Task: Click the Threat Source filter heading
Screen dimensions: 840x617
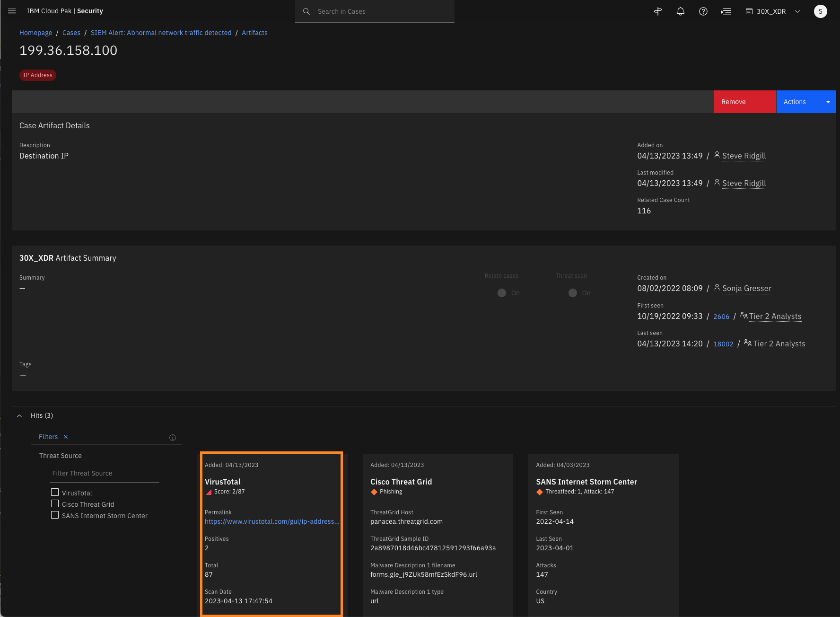Action: point(61,456)
